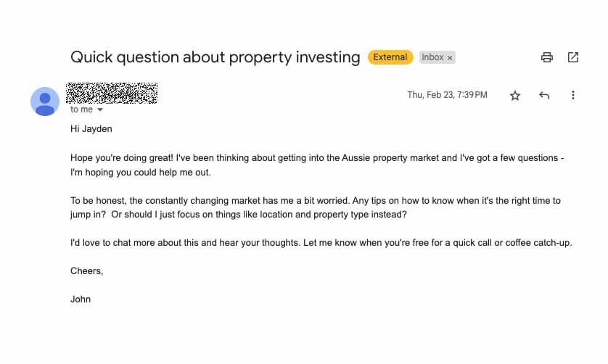Click the pixelated sender name
Viewport: 608px width, 364px height.
(x=112, y=93)
